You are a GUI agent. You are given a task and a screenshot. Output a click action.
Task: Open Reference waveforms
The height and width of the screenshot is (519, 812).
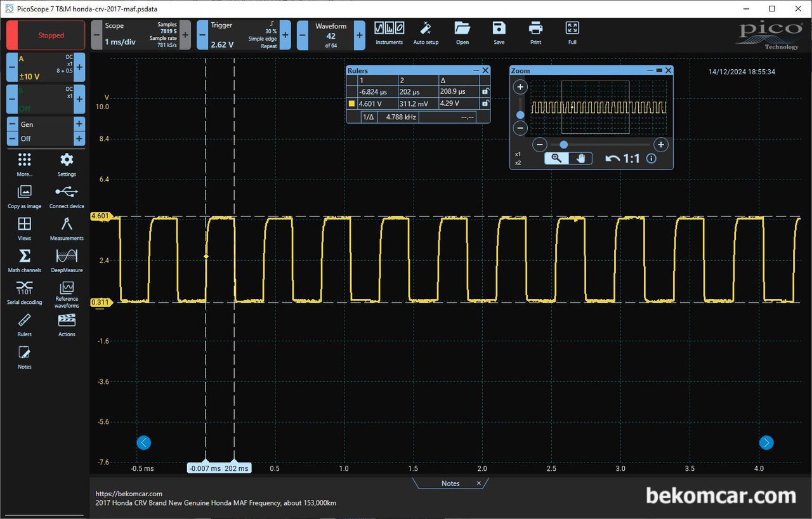[67, 294]
